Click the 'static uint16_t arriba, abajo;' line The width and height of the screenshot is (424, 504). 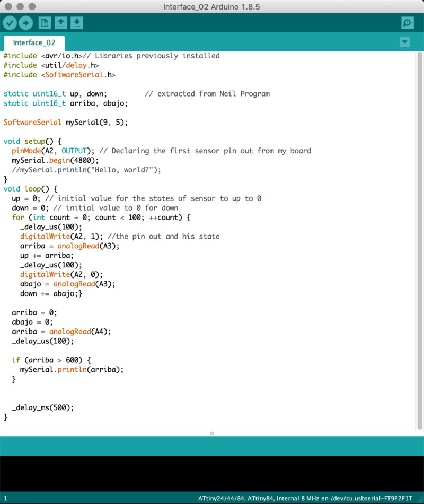(x=66, y=103)
